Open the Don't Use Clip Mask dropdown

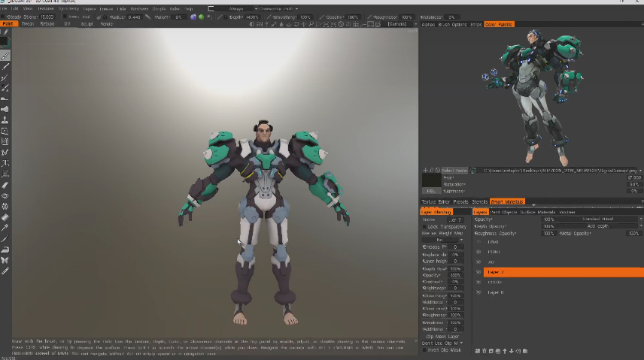click(x=442, y=343)
